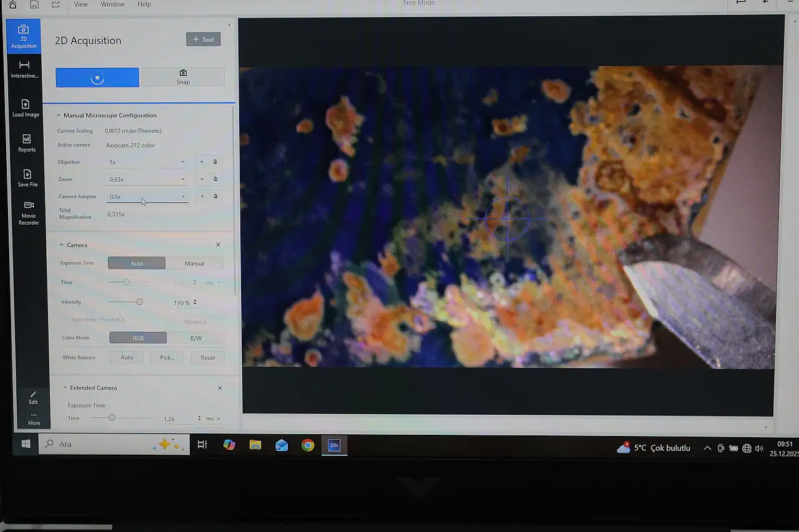Expand the Camera Adapter dropdown
Image resolution: width=799 pixels, height=532 pixels.
[x=147, y=196]
